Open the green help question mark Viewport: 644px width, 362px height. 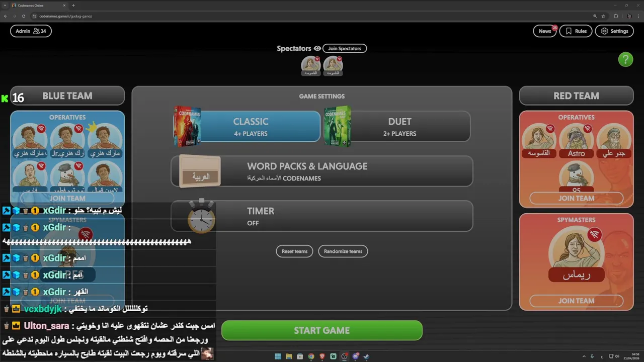[625, 59]
